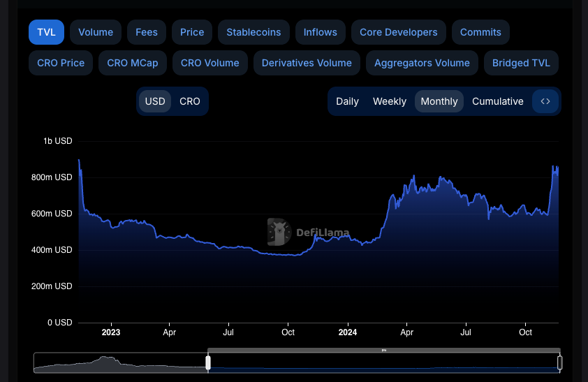The height and width of the screenshot is (382, 588).
Task: Toggle the CRO Price chip
Action: pos(61,63)
